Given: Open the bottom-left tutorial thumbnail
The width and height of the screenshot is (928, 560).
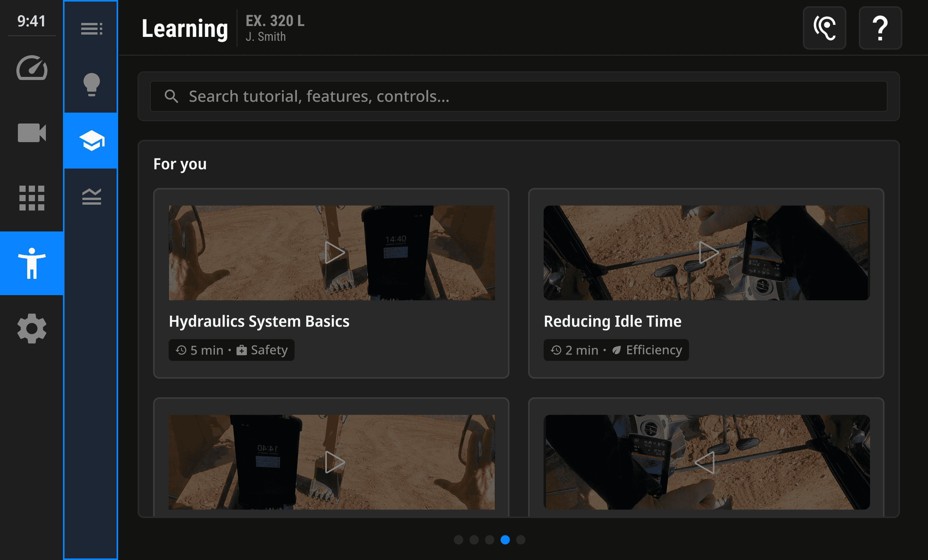Looking at the screenshot, I should 331,462.
